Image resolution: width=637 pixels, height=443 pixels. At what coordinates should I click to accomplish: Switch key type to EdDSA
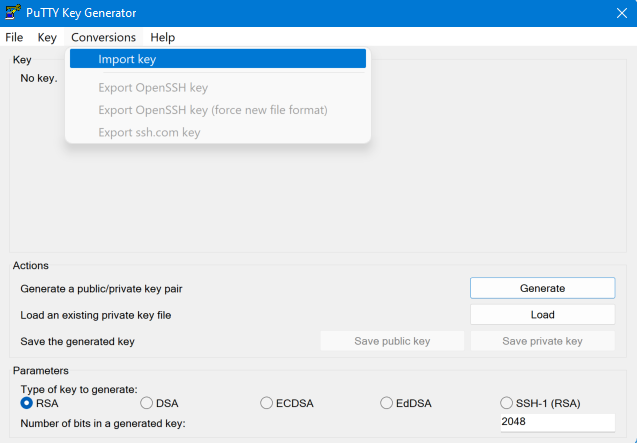click(x=387, y=403)
